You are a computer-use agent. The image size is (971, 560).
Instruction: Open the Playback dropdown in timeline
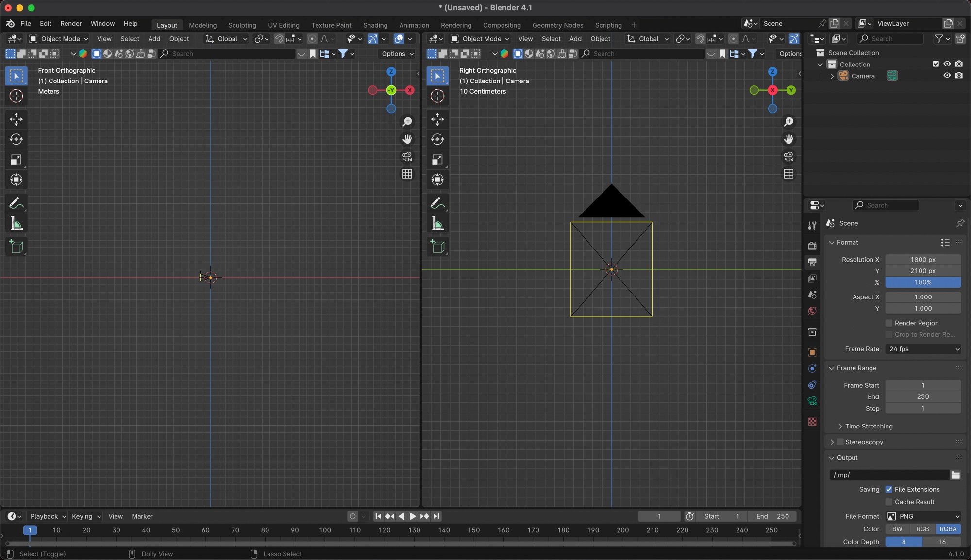[47, 517]
